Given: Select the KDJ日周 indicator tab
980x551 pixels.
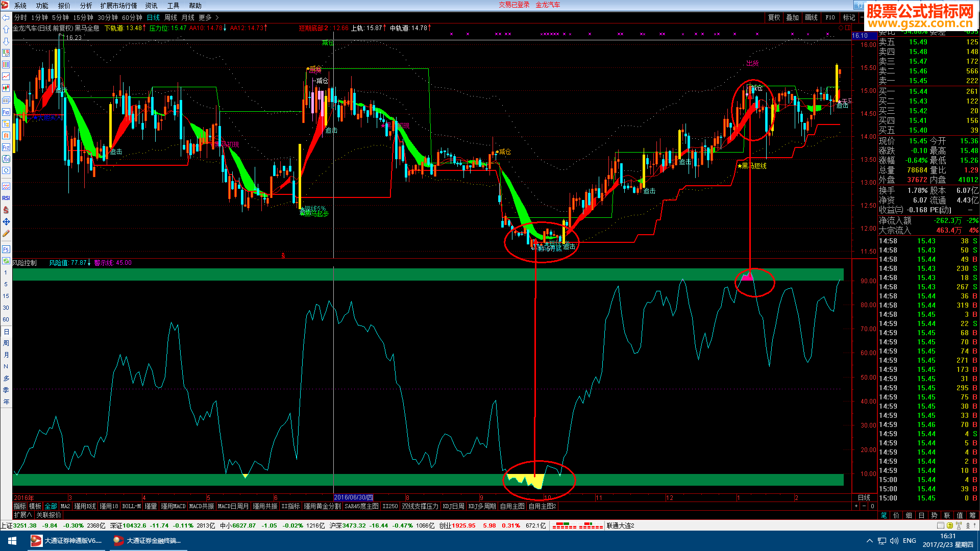Looking at the screenshot, I should pyautogui.click(x=453, y=506).
